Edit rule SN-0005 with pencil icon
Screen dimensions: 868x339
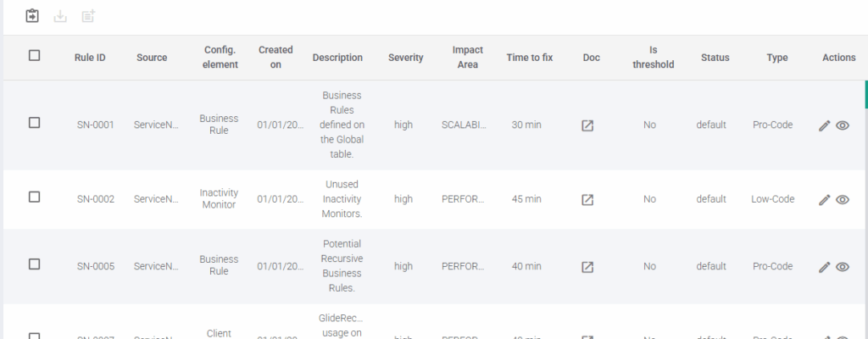[824, 267]
